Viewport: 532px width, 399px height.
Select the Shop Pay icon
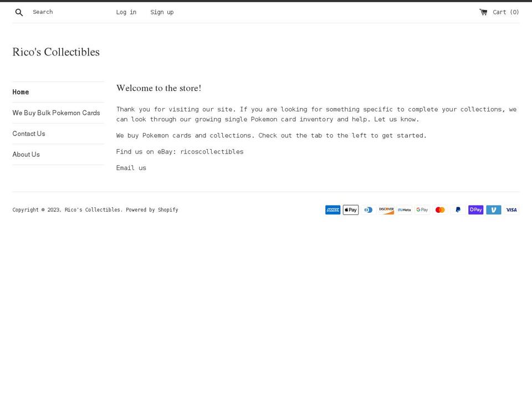click(475, 209)
